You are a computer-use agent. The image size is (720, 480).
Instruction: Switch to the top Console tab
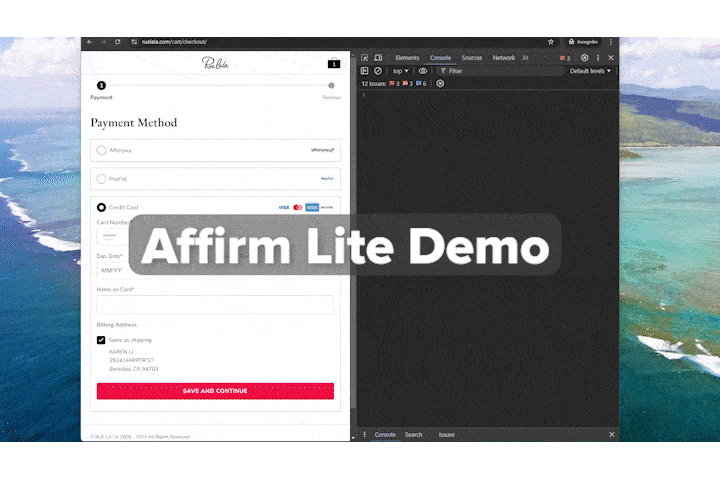pos(440,58)
